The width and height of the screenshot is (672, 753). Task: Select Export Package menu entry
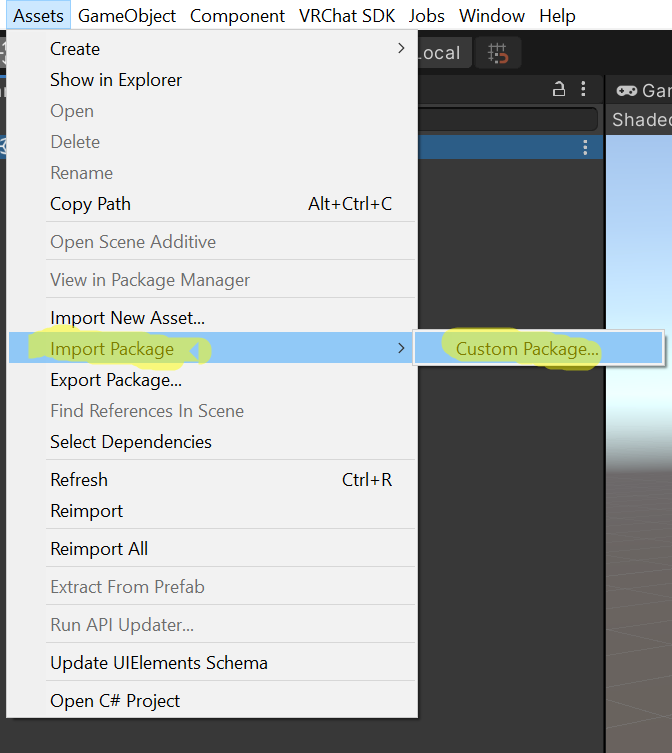click(x=116, y=380)
